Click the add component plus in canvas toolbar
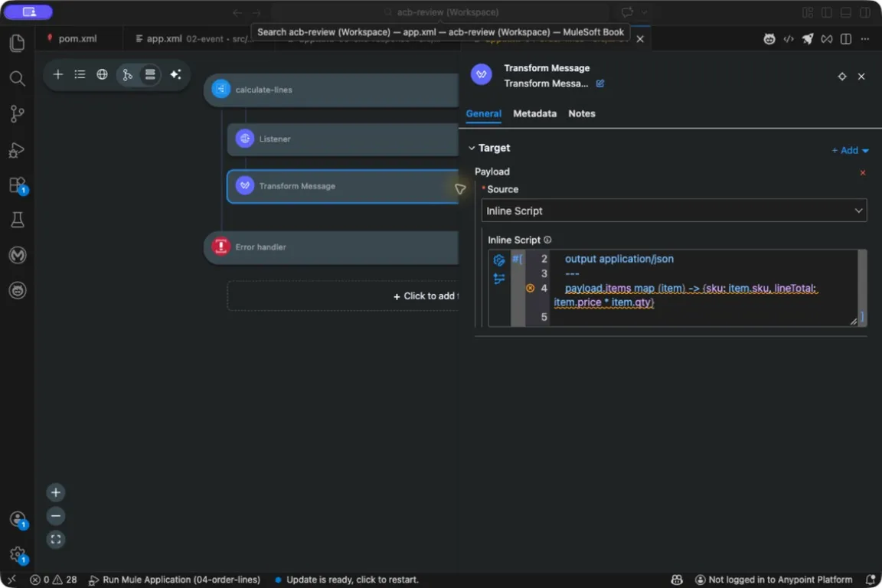This screenshot has width=882, height=588. click(57, 74)
